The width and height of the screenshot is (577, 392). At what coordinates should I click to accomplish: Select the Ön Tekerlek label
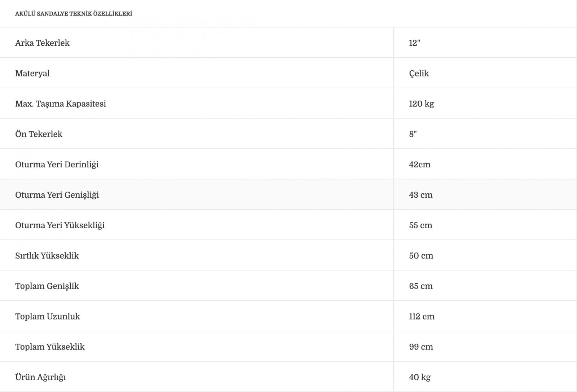point(39,134)
